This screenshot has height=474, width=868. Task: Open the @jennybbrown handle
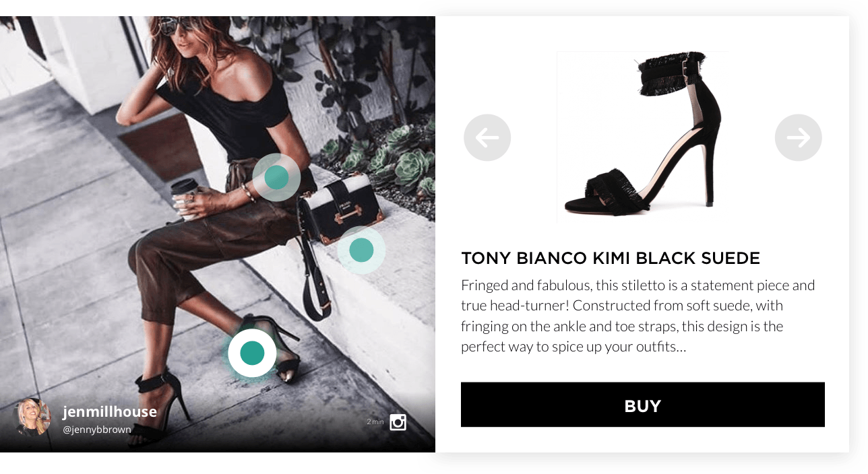(x=97, y=430)
